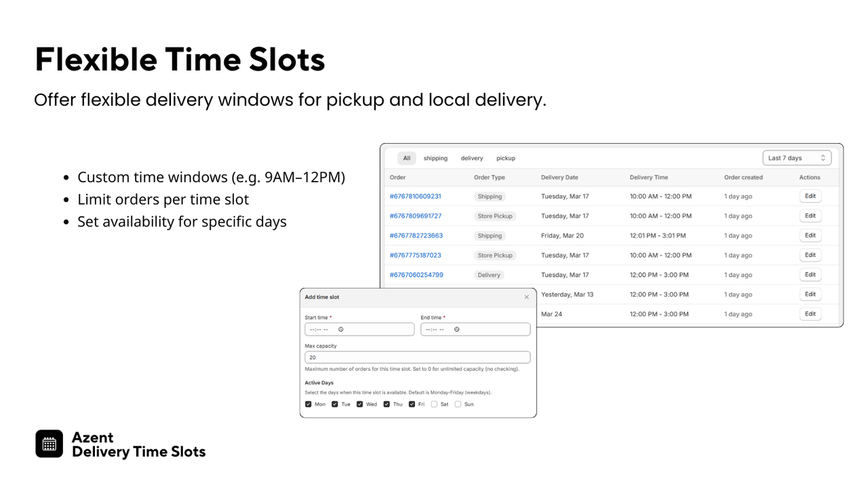Click the Yesterday, Mar 13 date cell

(567, 294)
